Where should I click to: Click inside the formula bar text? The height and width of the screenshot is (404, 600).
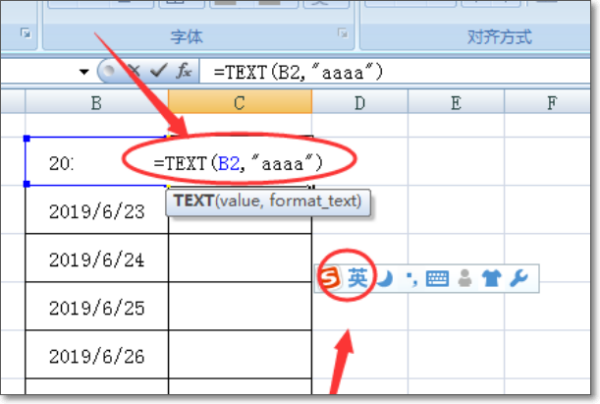(400, 72)
